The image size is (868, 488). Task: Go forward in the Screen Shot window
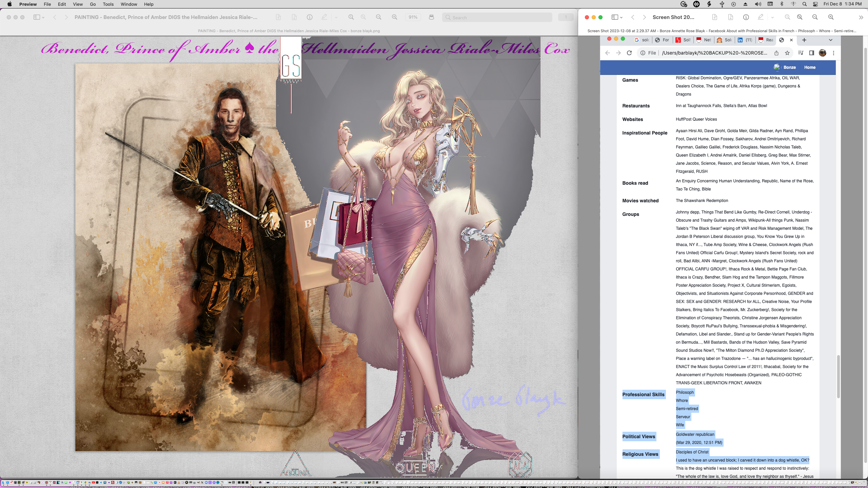pyautogui.click(x=644, y=17)
